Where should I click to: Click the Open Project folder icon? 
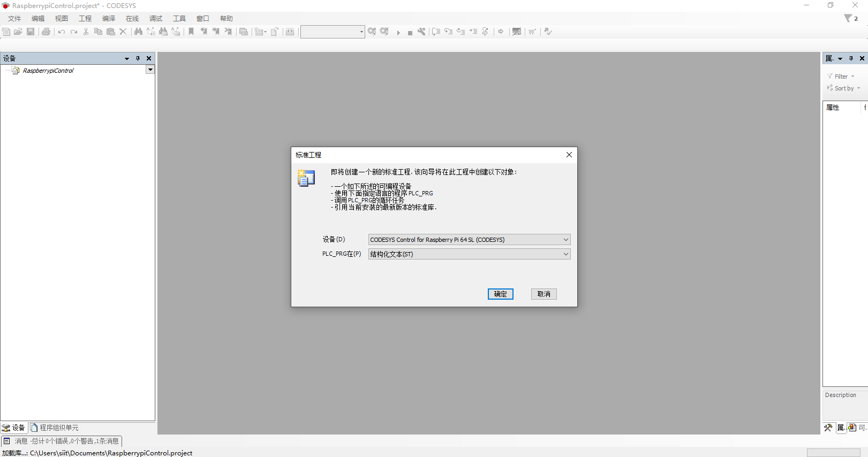[18, 32]
